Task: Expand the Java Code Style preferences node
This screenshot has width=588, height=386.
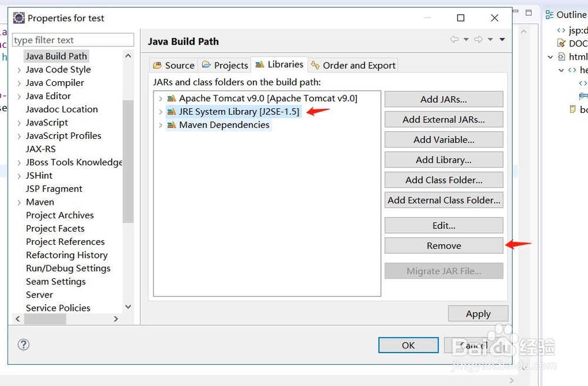Action: (19, 69)
